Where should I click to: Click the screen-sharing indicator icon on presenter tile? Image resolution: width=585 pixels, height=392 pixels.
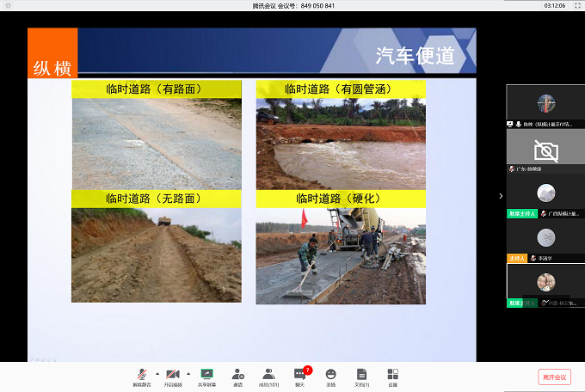click(x=510, y=124)
